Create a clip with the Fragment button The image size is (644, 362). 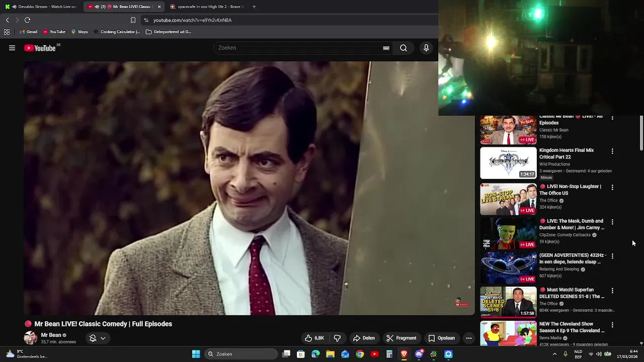point(401,338)
